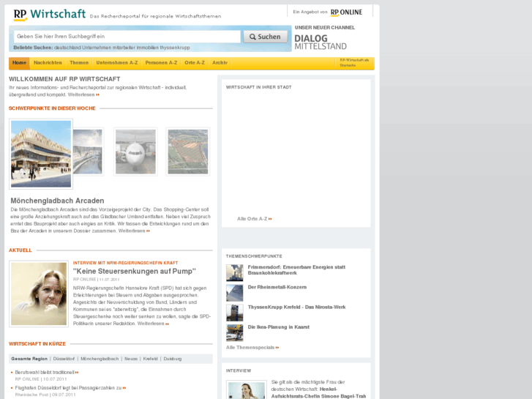532x399 pixels.
Task: Open the Home navigation tab
Action: click(19, 63)
